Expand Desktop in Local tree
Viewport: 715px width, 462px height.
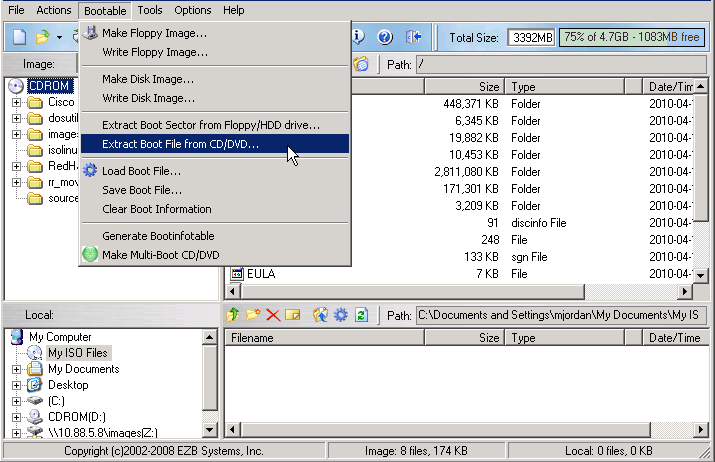pos(16,385)
